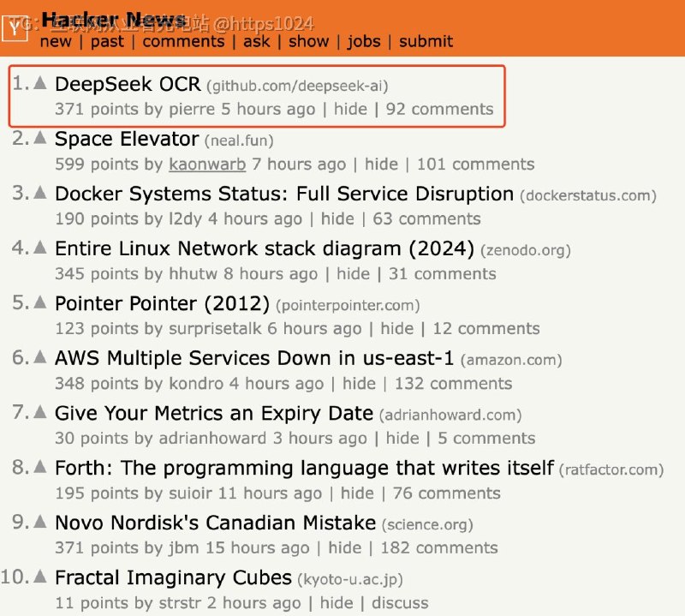Hide the DeepSeek OCR story
Image resolution: width=685 pixels, height=616 pixels.
coord(350,110)
